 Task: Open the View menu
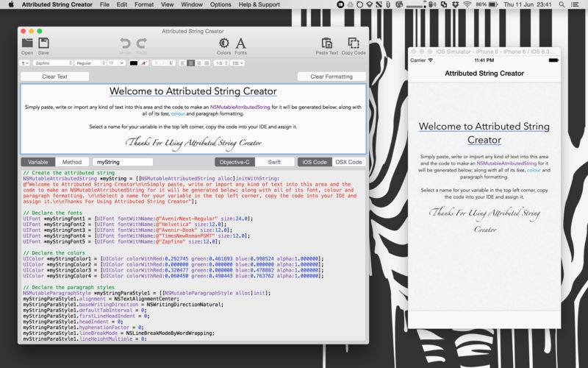pos(167,4)
